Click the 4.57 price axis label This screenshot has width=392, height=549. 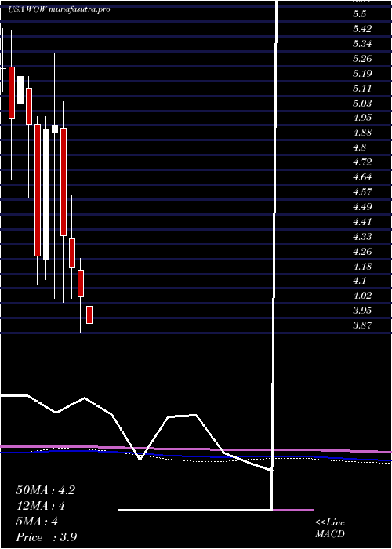[362, 192]
